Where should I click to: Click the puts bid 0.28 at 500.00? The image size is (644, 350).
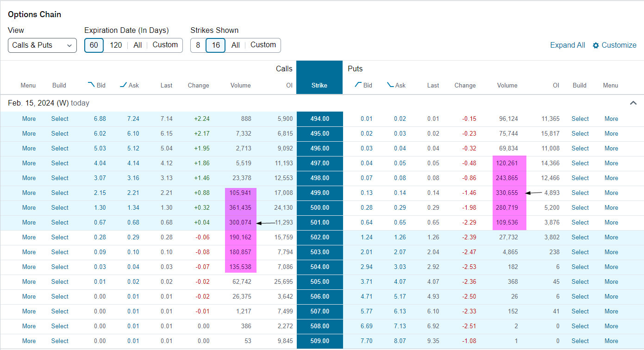(x=367, y=208)
